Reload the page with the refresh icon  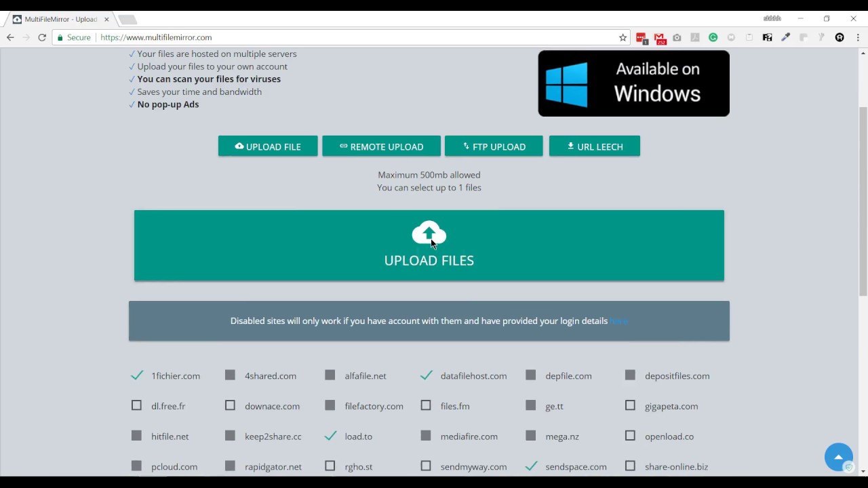tap(42, 37)
